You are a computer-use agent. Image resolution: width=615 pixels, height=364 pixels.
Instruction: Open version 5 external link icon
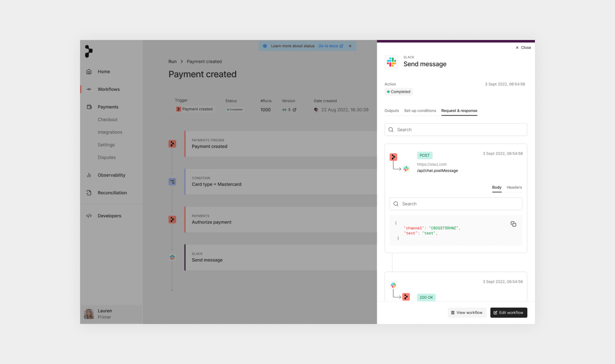coord(295,110)
